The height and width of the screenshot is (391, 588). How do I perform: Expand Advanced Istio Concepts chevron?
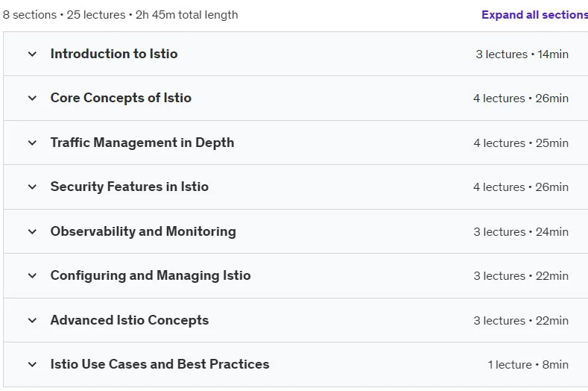[x=32, y=320]
